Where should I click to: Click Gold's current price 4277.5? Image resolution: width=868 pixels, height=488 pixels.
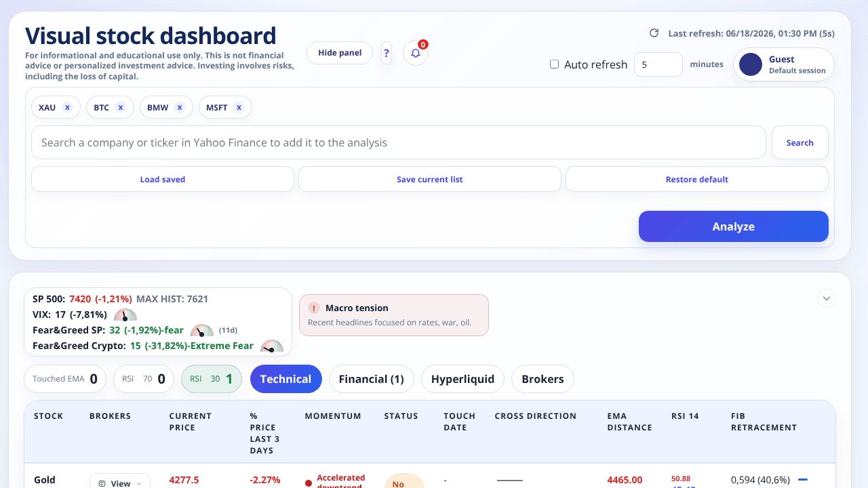click(x=184, y=480)
